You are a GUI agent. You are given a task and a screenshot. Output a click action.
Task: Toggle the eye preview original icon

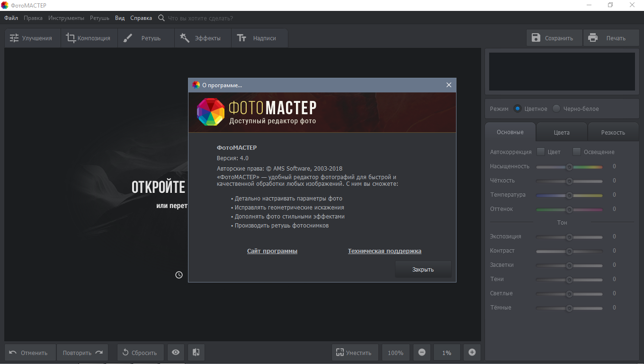[176, 353]
